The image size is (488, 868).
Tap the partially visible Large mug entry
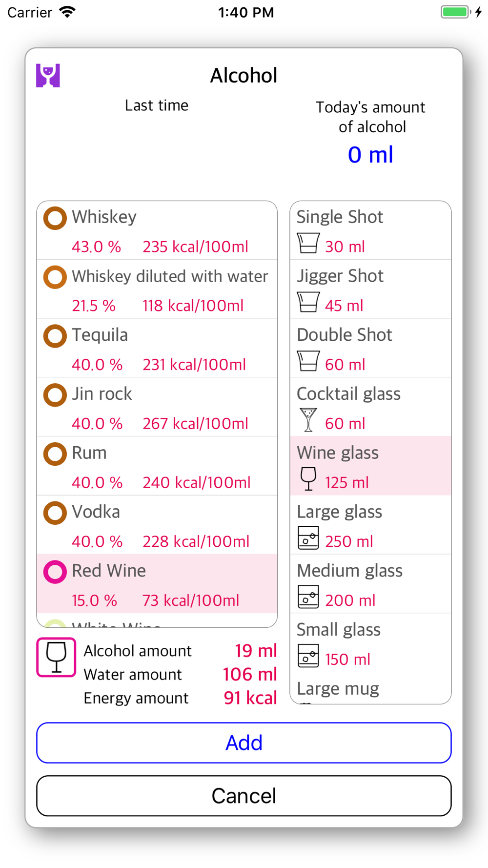[x=371, y=688]
